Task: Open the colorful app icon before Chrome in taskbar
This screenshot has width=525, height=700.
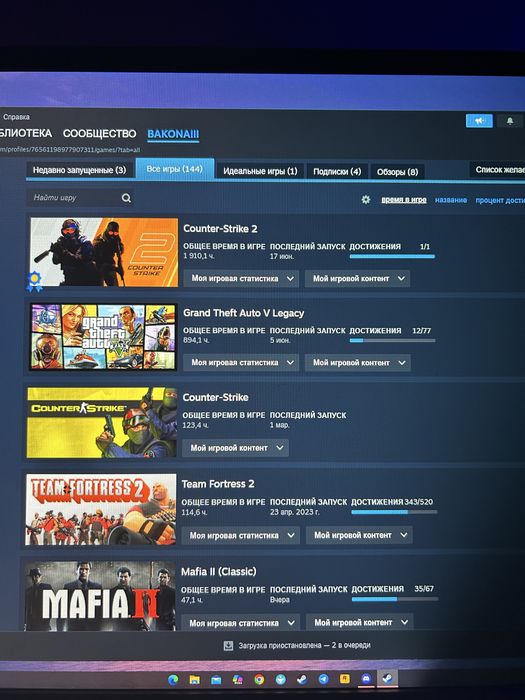Action: pyautogui.click(x=238, y=679)
